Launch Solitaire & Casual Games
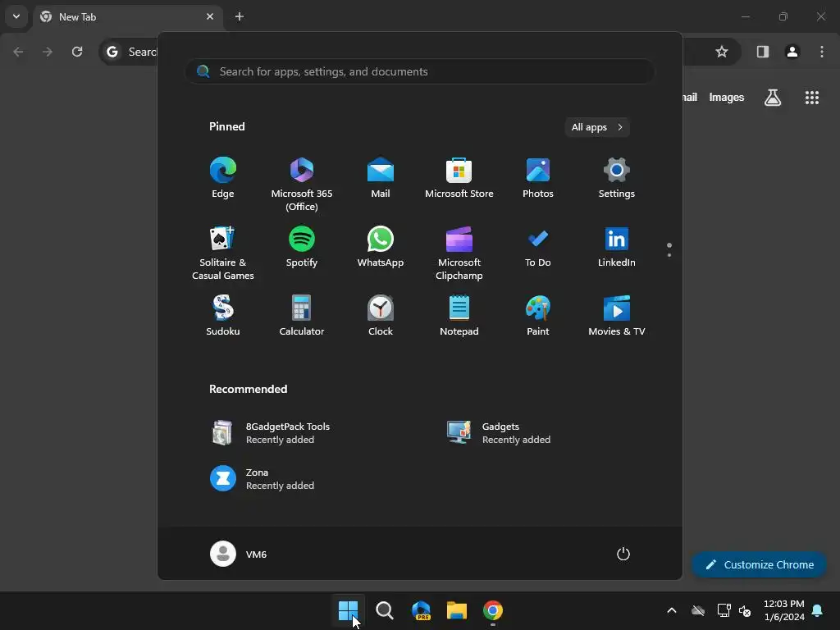Image resolution: width=840 pixels, height=630 pixels. tap(223, 253)
